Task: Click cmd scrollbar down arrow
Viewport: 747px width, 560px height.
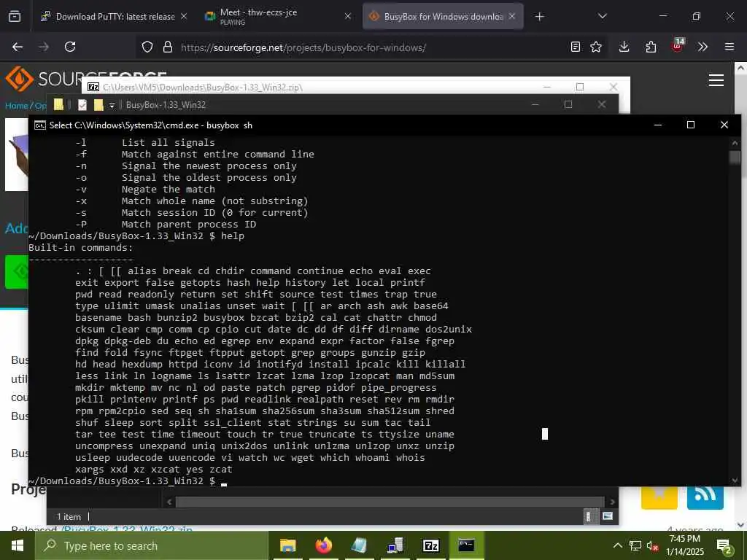Action: pyautogui.click(x=735, y=480)
